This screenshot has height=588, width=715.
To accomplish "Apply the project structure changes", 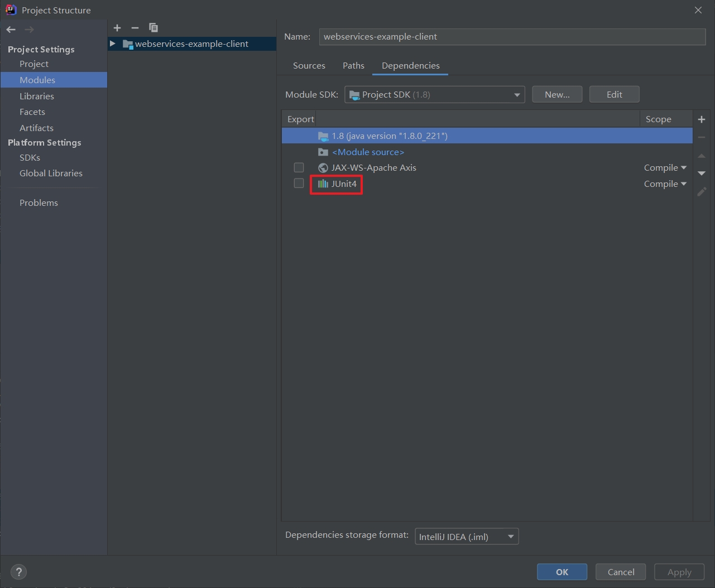I will click(x=678, y=572).
